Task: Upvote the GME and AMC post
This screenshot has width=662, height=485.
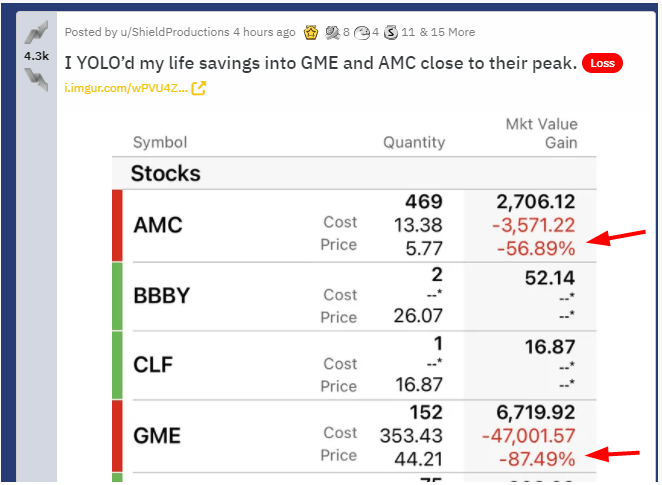Action: click(x=36, y=33)
